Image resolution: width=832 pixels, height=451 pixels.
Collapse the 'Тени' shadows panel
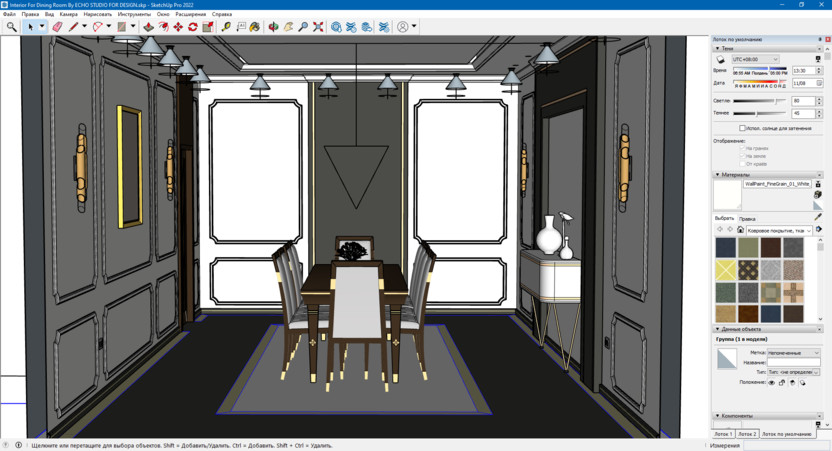(x=718, y=48)
